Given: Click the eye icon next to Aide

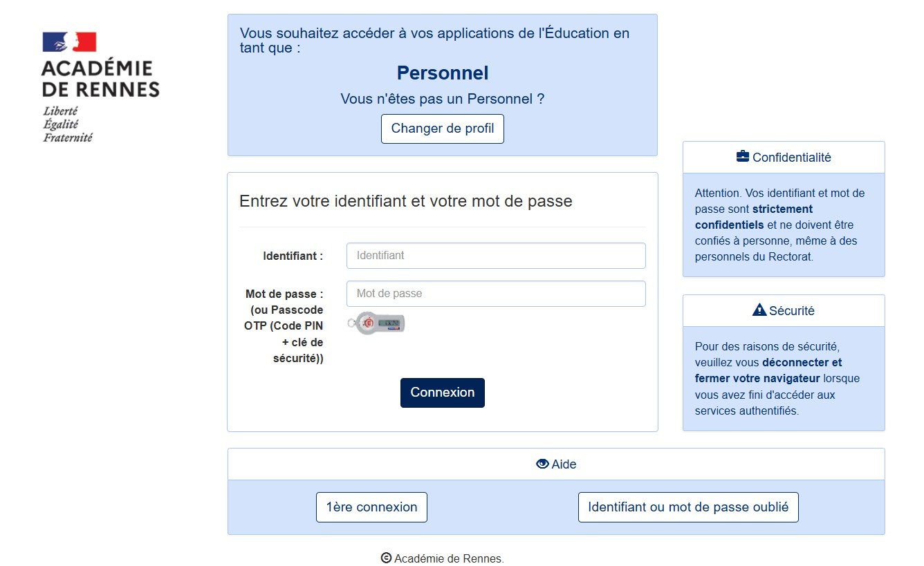Looking at the screenshot, I should (x=543, y=464).
